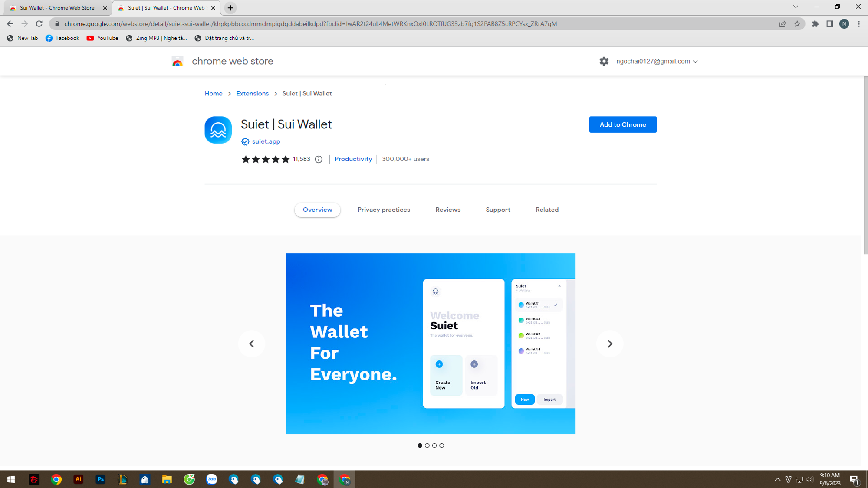Image resolution: width=868 pixels, height=488 pixels.
Task: Switch to the Reviews tab
Action: click(x=447, y=210)
